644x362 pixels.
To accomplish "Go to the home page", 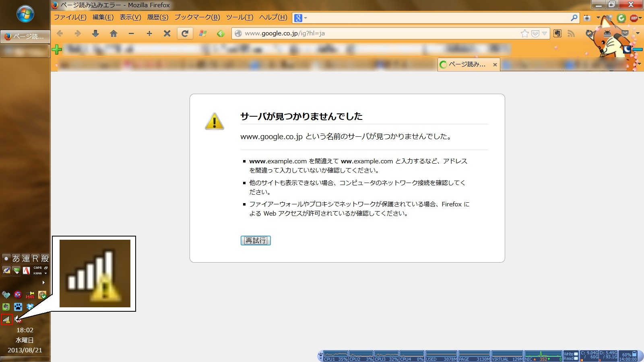I will tap(114, 33).
